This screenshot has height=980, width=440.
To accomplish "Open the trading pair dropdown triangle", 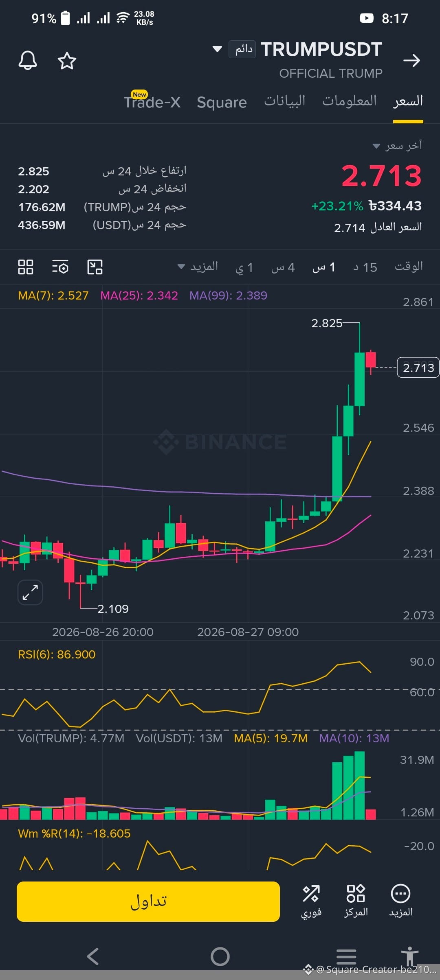I will click(x=218, y=49).
